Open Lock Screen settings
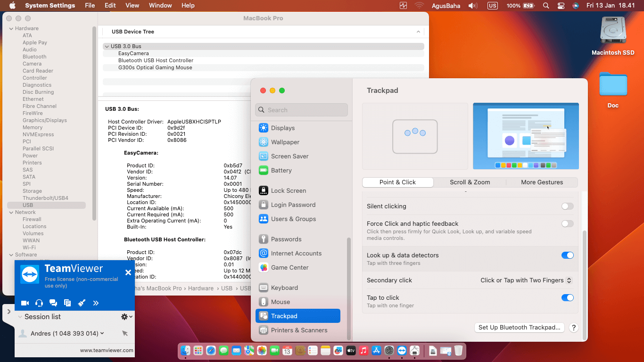This screenshot has width=644, height=362. pyautogui.click(x=297, y=190)
